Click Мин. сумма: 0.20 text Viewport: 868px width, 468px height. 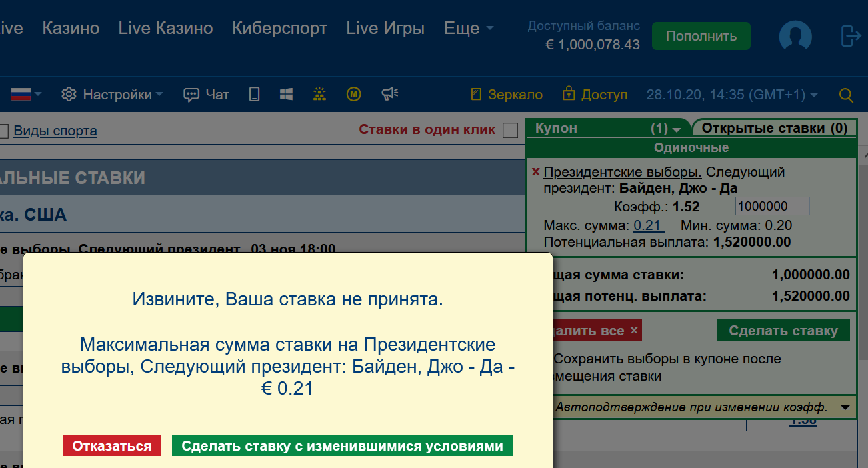point(736,225)
